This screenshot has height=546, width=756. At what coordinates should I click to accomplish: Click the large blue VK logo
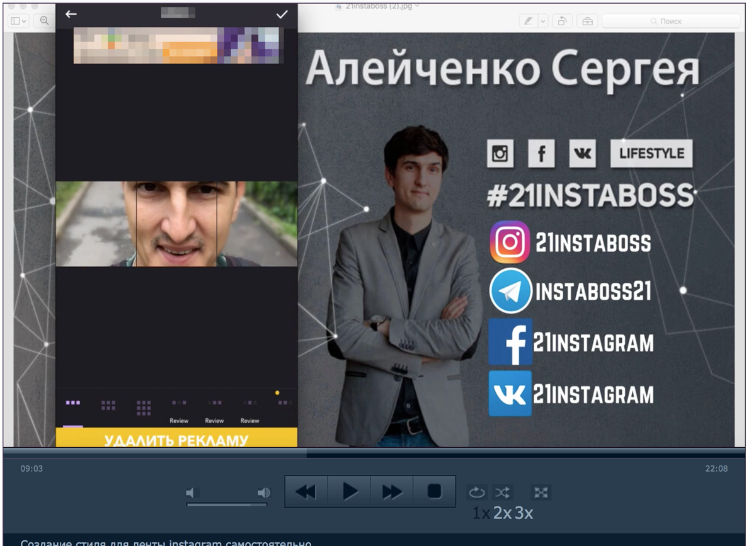coord(510,393)
